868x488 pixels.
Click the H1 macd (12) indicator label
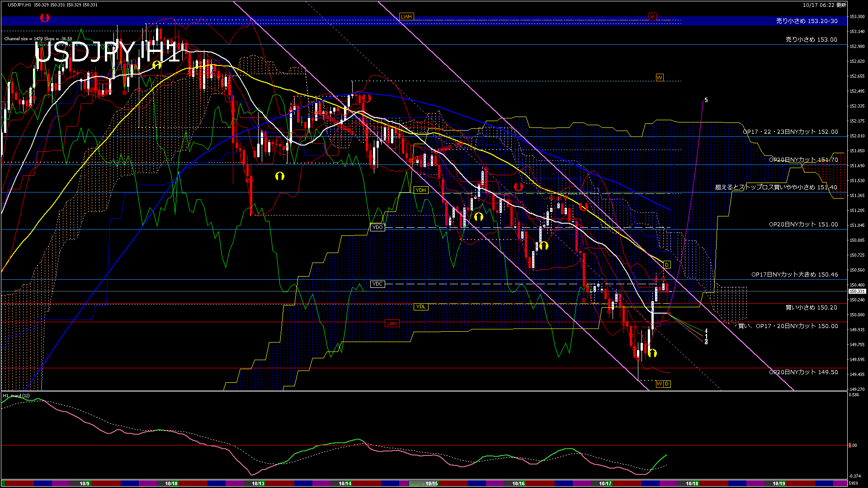tap(16, 396)
